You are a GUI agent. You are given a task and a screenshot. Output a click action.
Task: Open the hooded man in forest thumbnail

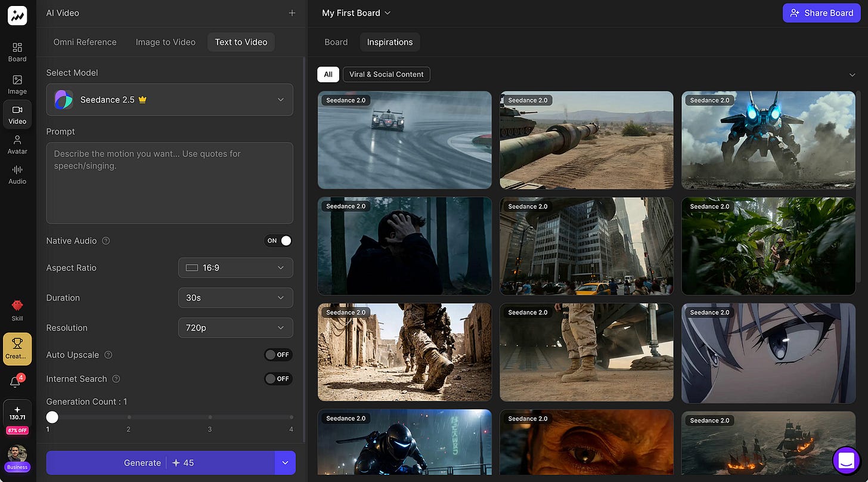405,246
